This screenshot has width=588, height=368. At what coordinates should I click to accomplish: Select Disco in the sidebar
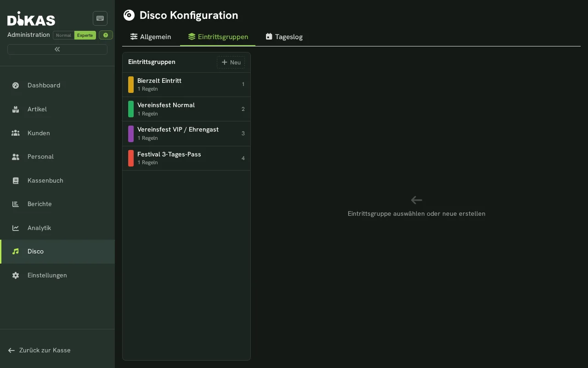57,251
